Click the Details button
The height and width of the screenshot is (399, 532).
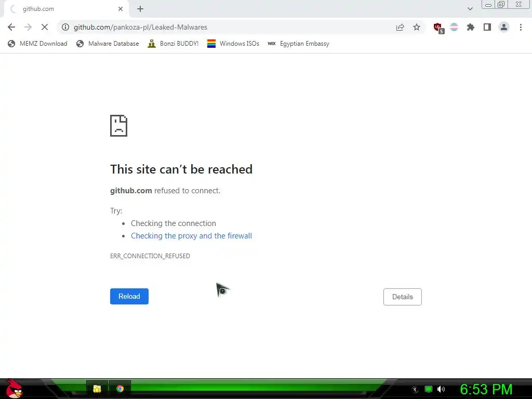[x=403, y=297]
